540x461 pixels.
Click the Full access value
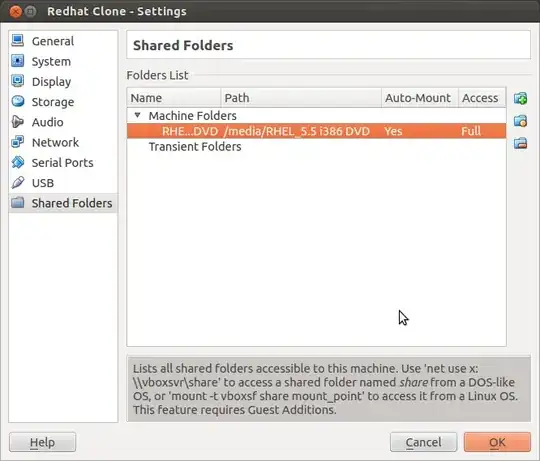(471, 131)
